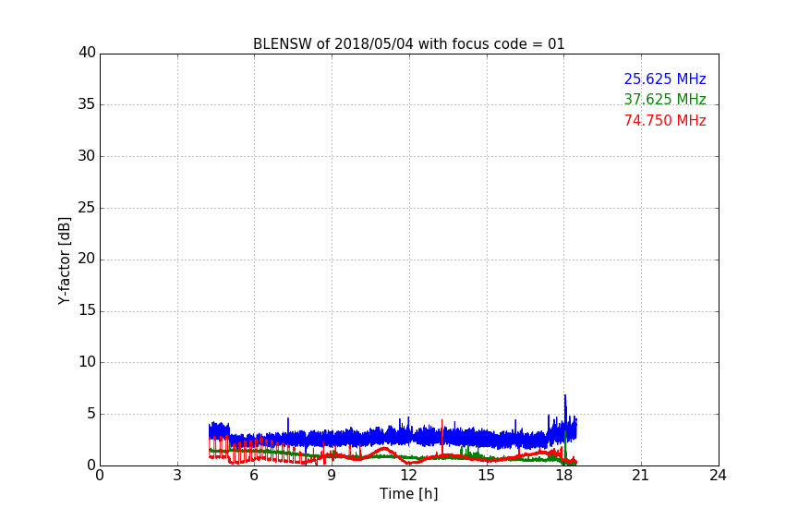This screenshot has height=532, width=798.
Task: Click the x-axis tick label '12'
Action: coord(409,476)
